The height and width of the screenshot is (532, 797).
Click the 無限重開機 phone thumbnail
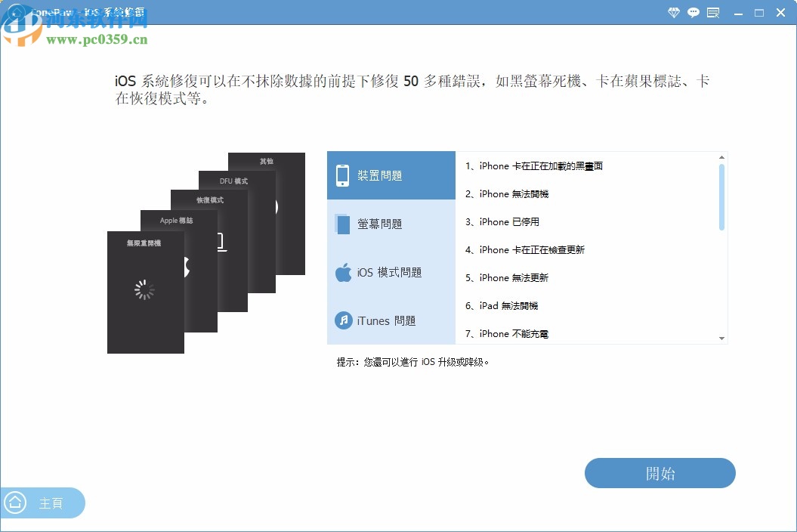pyautogui.click(x=144, y=291)
